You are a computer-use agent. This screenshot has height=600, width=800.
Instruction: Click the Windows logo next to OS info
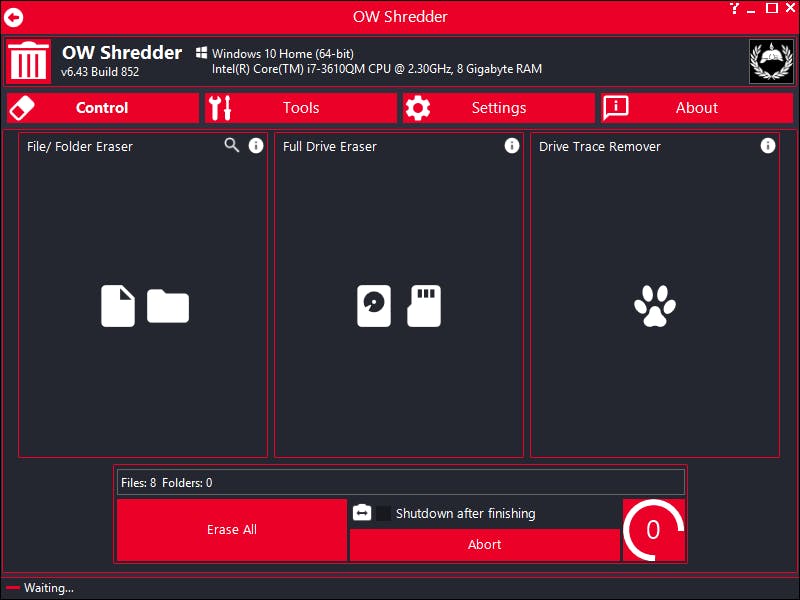(202, 53)
